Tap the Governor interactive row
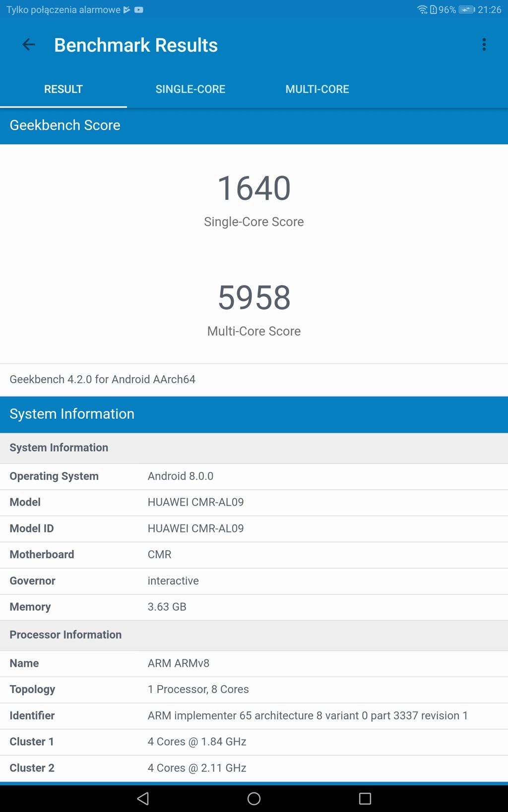 click(x=254, y=581)
